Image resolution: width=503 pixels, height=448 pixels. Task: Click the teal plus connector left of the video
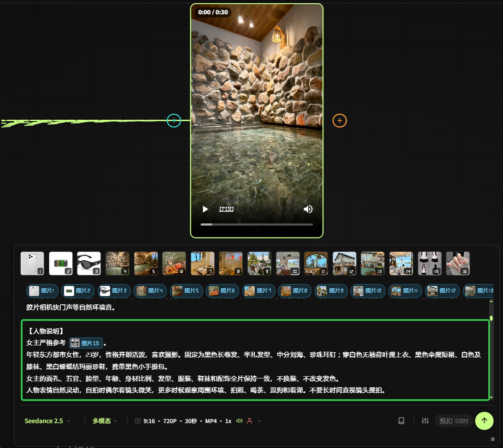[174, 121]
